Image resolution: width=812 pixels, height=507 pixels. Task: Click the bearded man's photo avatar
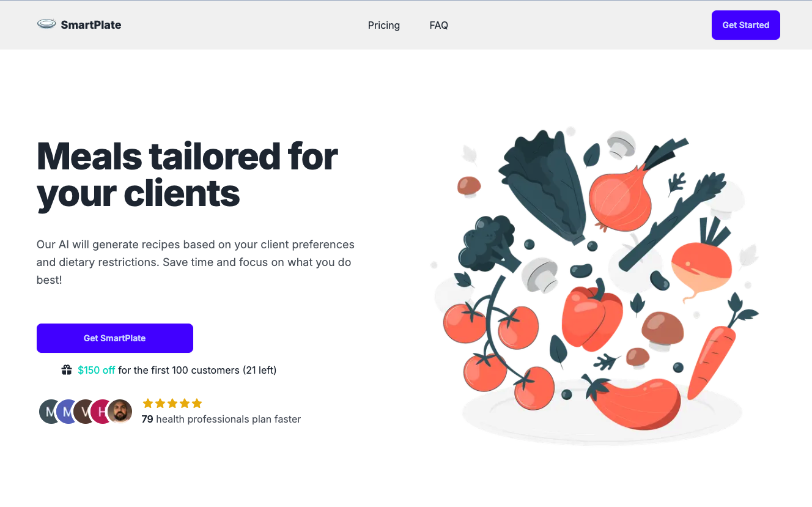(120, 412)
